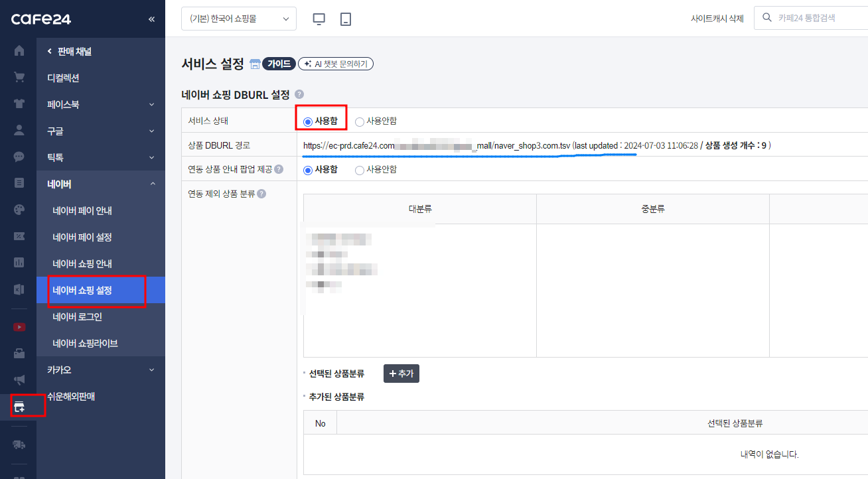Click AI 챗봇 문의하기 button
868x479 pixels.
point(336,64)
